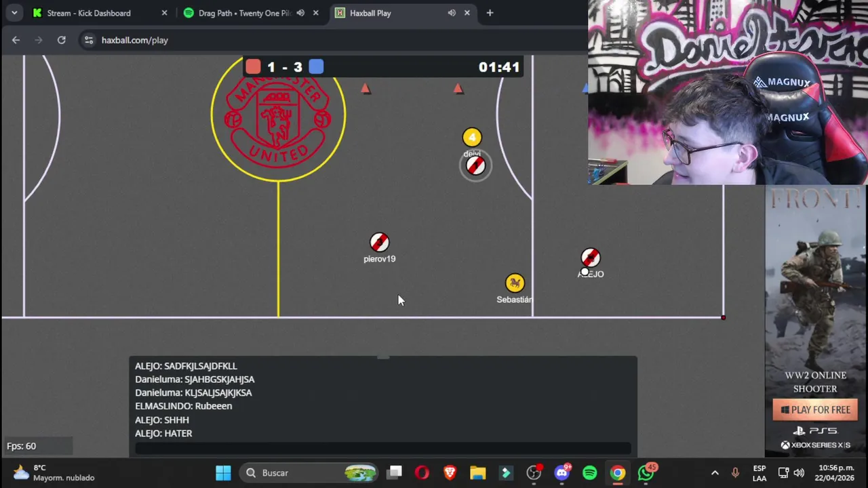
Task: Click the ALEJO player disc
Action: 591,258
